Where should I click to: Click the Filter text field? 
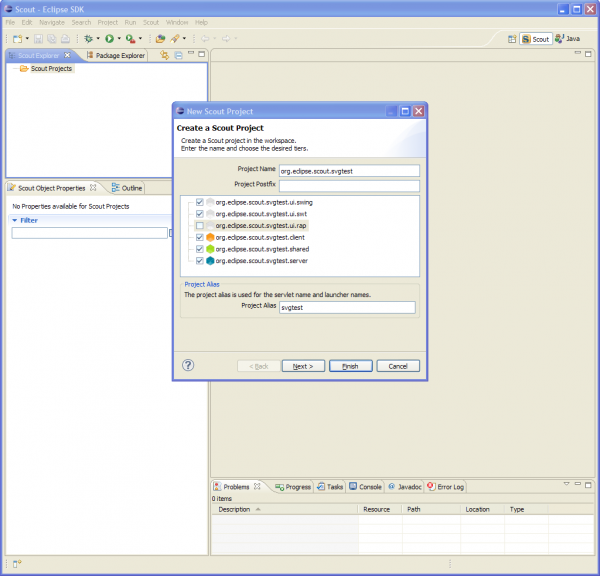90,233
